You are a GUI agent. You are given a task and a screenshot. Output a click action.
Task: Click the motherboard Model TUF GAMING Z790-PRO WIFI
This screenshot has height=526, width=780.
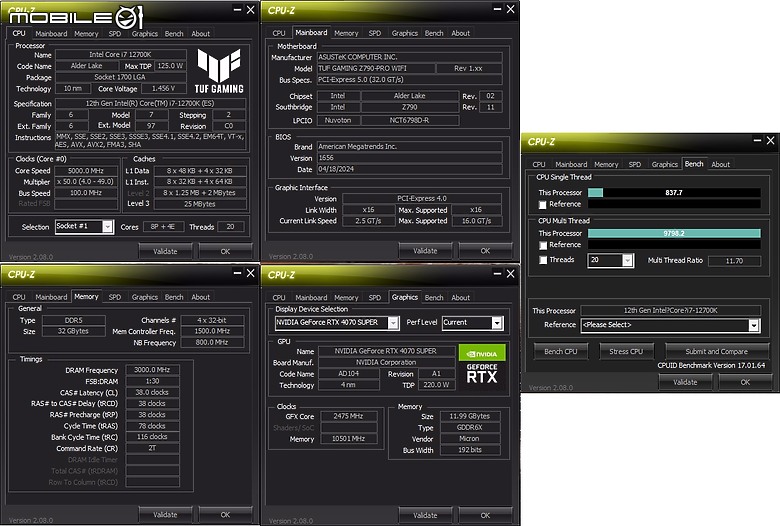tap(376, 69)
